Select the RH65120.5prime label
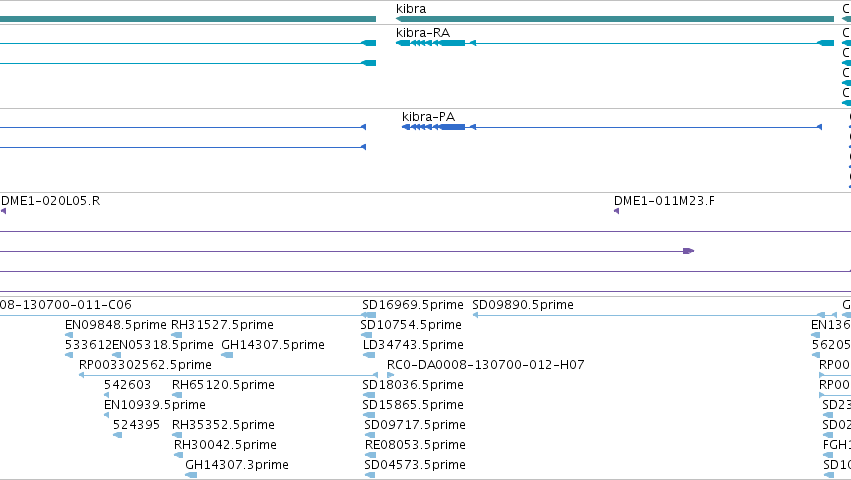The image size is (851, 480). (223, 385)
